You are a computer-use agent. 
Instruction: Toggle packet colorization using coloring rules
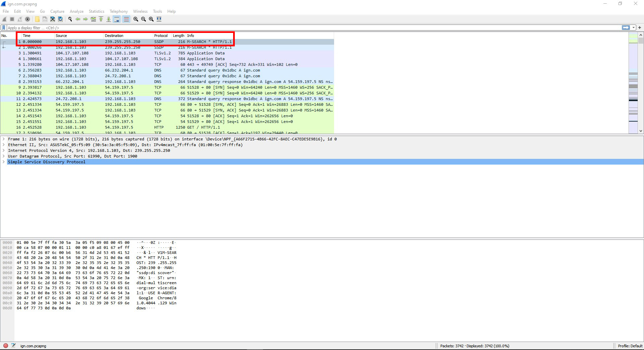[x=126, y=19]
